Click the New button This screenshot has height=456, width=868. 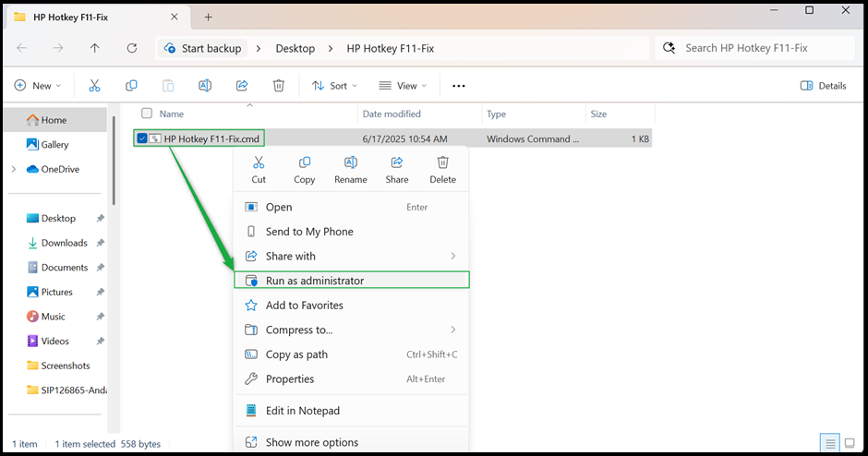click(38, 86)
